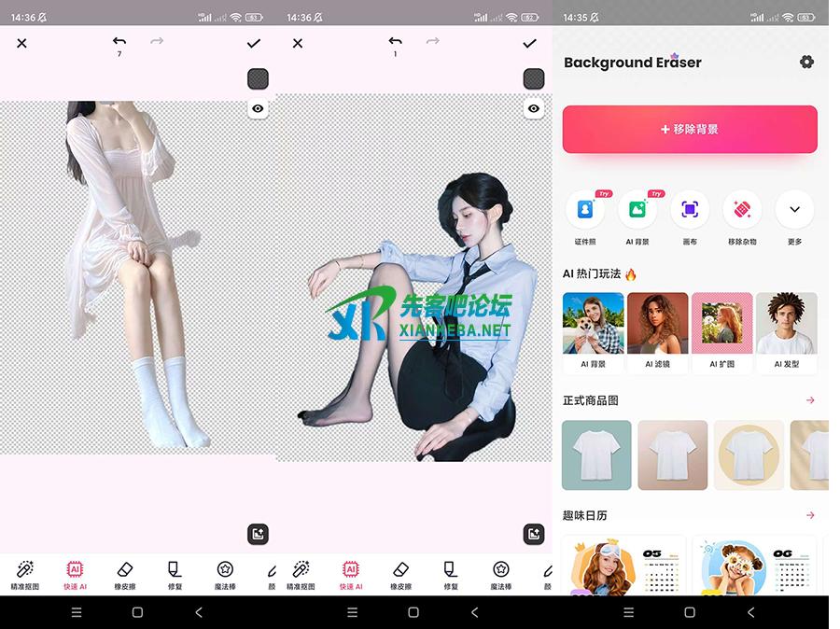Image resolution: width=840 pixels, height=629 pixels.
Task: Expand the 更多 more tools chevron
Action: click(794, 209)
